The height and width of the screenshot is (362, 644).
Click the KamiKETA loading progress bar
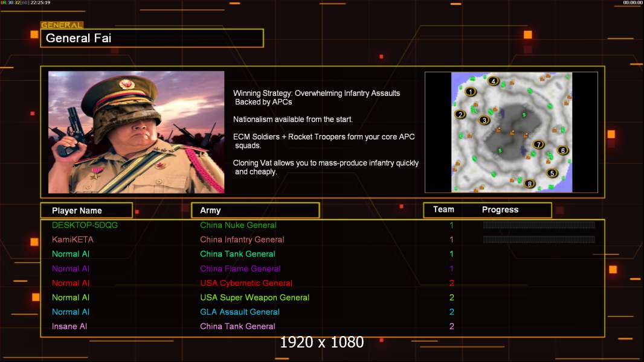tap(539, 239)
